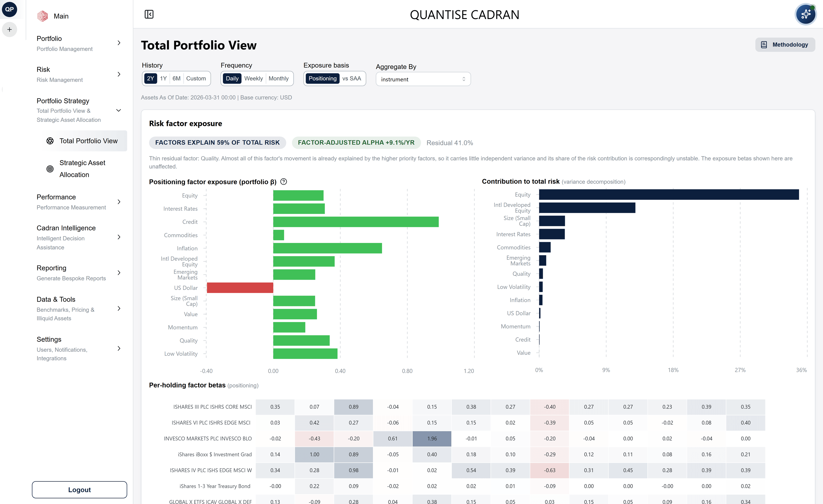Click the -0.63 heatmap cell
823x504 pixels.
coord(550,470)
